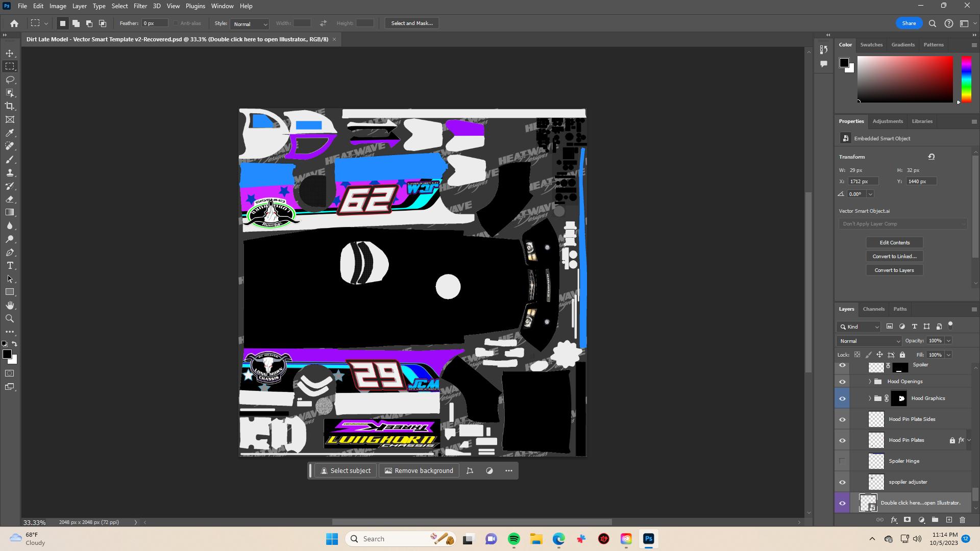Switch to the Channels tab
This screenshot has height=551, width=980.
tap(873, 309)
